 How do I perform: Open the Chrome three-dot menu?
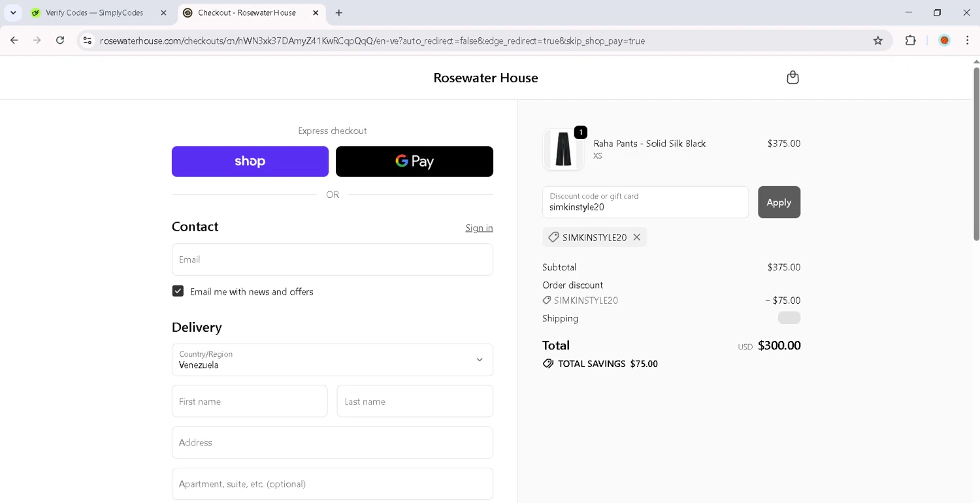coord(968,41)
